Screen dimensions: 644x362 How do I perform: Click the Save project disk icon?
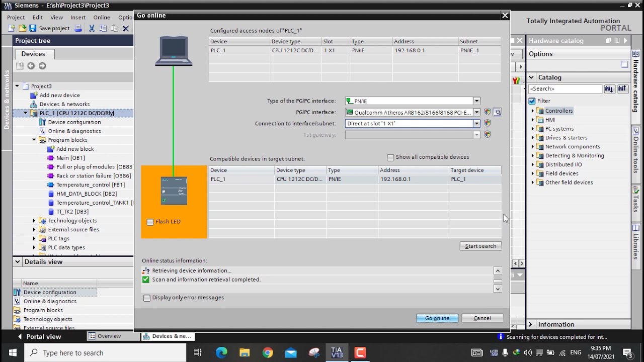point(33,29)
